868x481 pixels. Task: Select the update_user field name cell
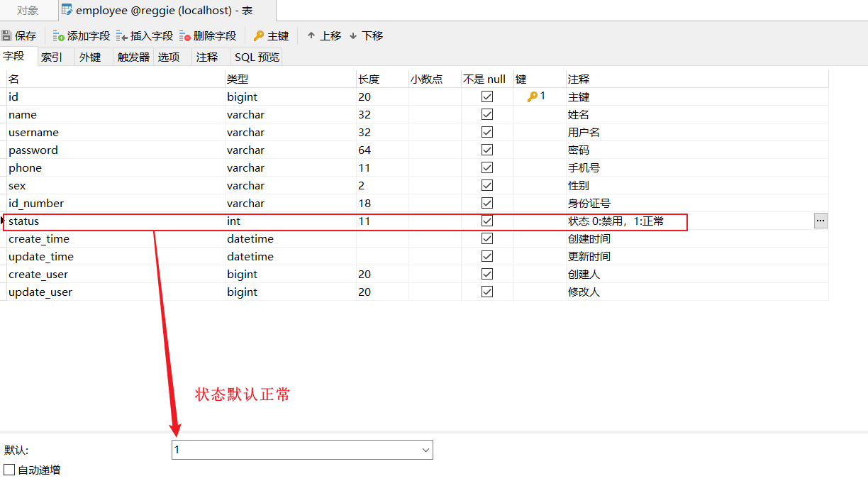pos(116,292)
